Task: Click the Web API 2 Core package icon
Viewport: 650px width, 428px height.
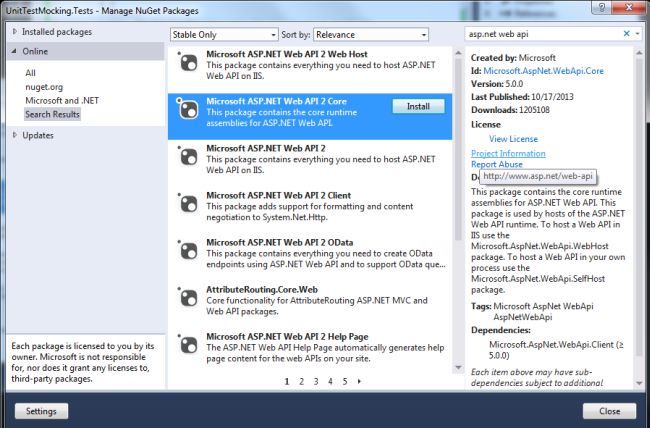Action: pos(189,110)
